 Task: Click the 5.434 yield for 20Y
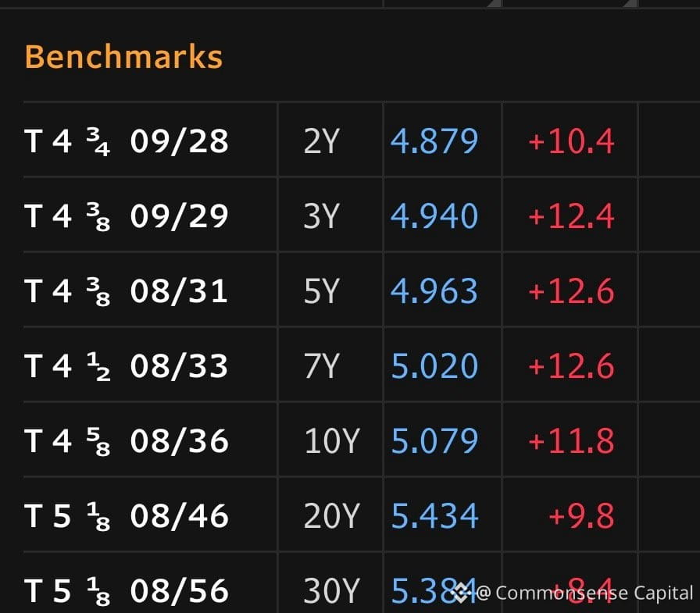[434, 515]
